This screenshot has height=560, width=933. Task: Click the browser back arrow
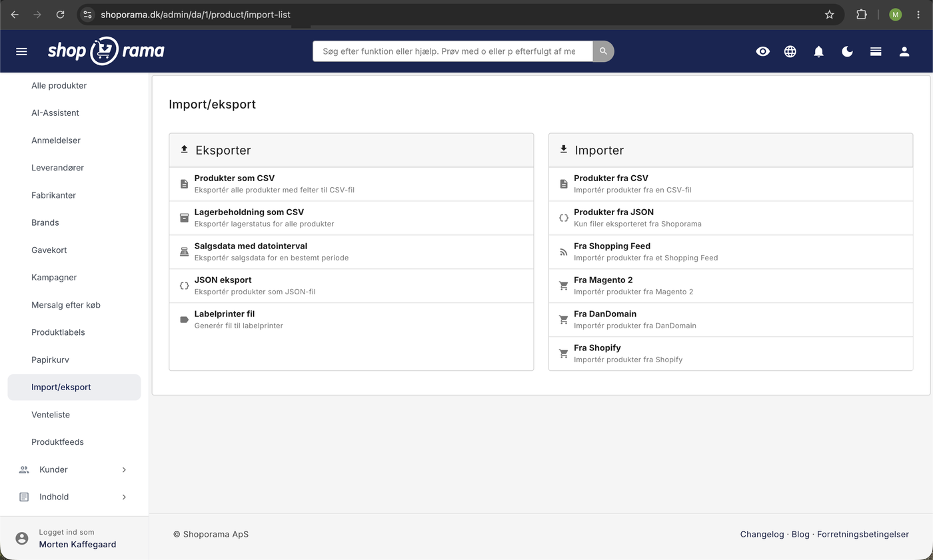tap(15, 14)
